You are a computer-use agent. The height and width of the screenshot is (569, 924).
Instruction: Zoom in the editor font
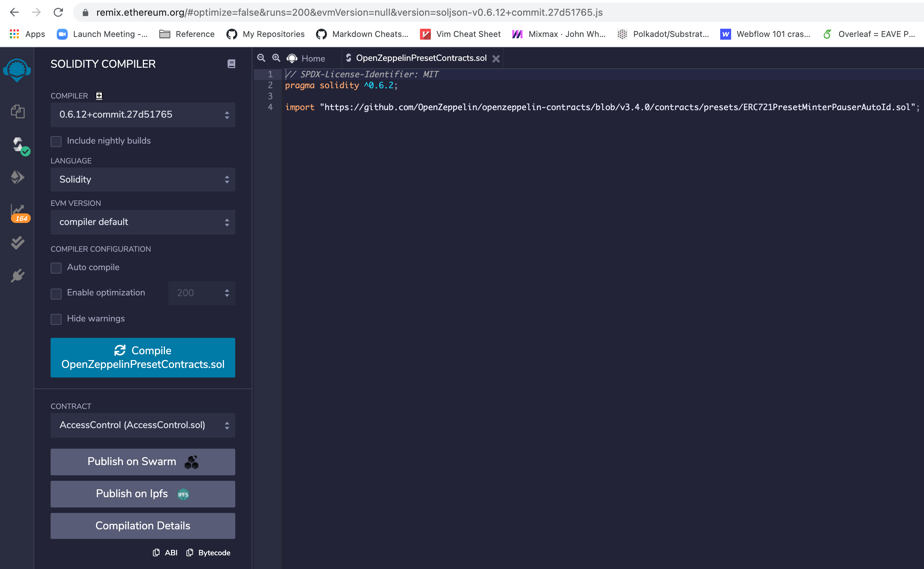pos(276,58)
